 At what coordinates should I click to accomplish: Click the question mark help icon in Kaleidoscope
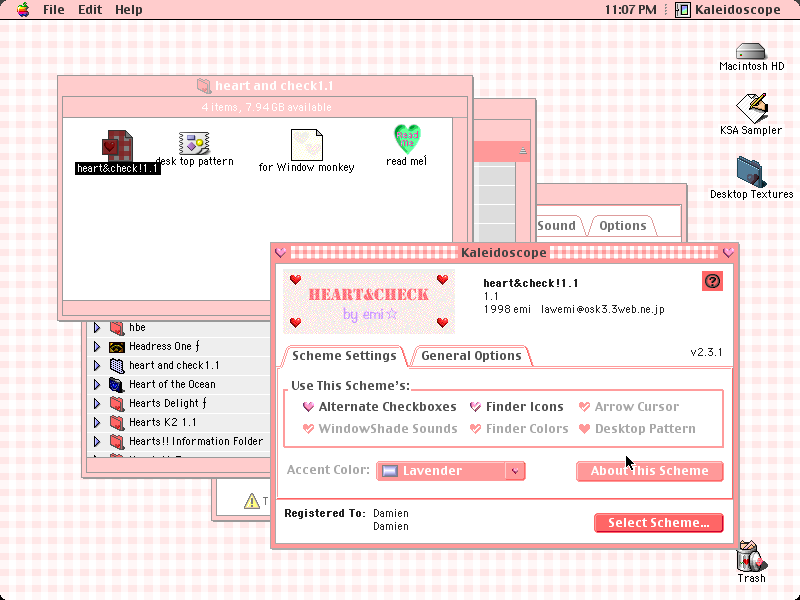coord(712,281)
